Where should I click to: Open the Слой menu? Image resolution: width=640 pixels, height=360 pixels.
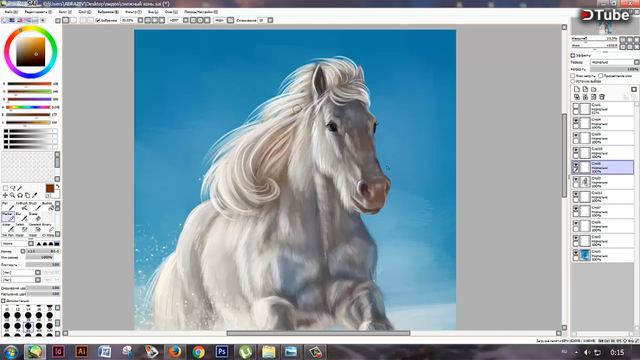click(84, 12)
